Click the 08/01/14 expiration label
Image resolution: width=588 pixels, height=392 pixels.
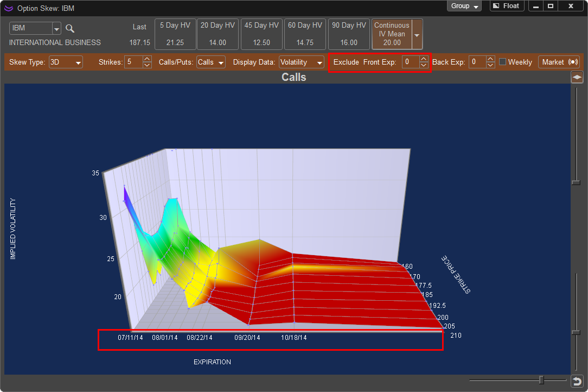click(165, 338)
